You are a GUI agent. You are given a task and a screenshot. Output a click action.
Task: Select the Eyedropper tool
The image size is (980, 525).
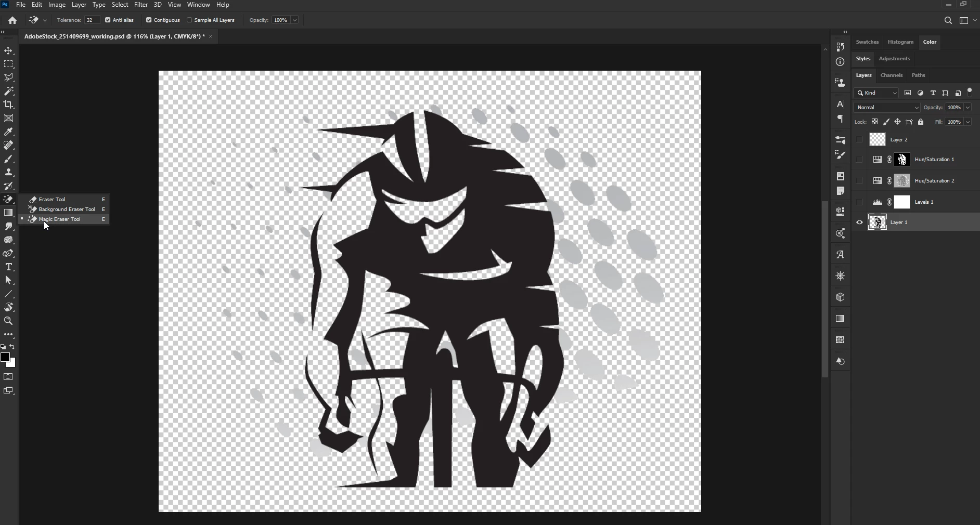(8, 132)
